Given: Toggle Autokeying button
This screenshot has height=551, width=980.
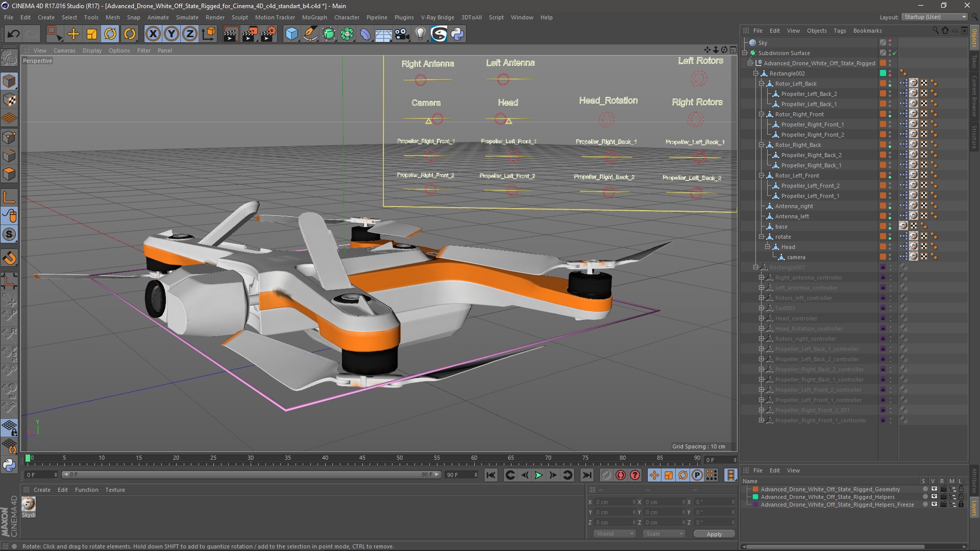Looking at the screenshot, I should point(621,475).
